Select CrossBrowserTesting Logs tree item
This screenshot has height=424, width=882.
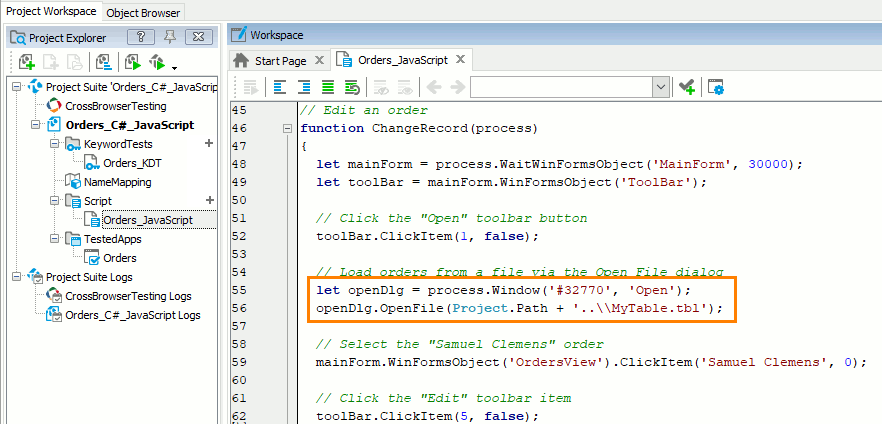pyautogui.click(x=127, y=296)
